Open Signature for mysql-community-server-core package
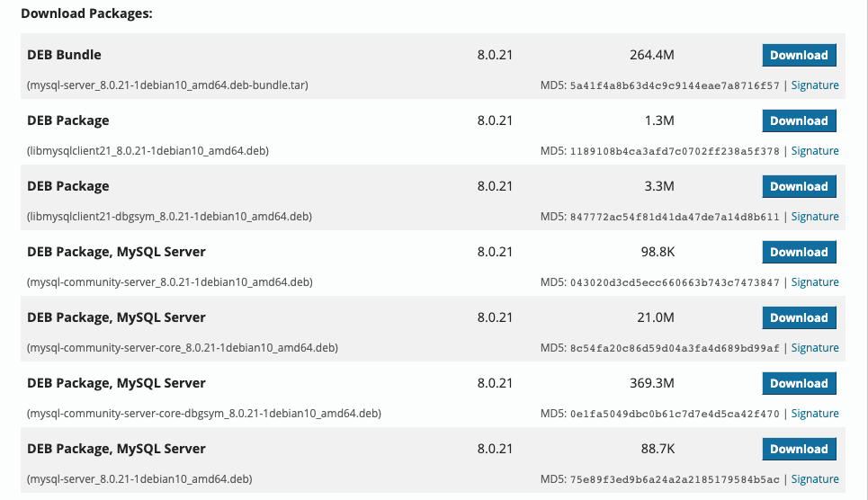This screenshot has height=500, width=868. tap(815, 348)
